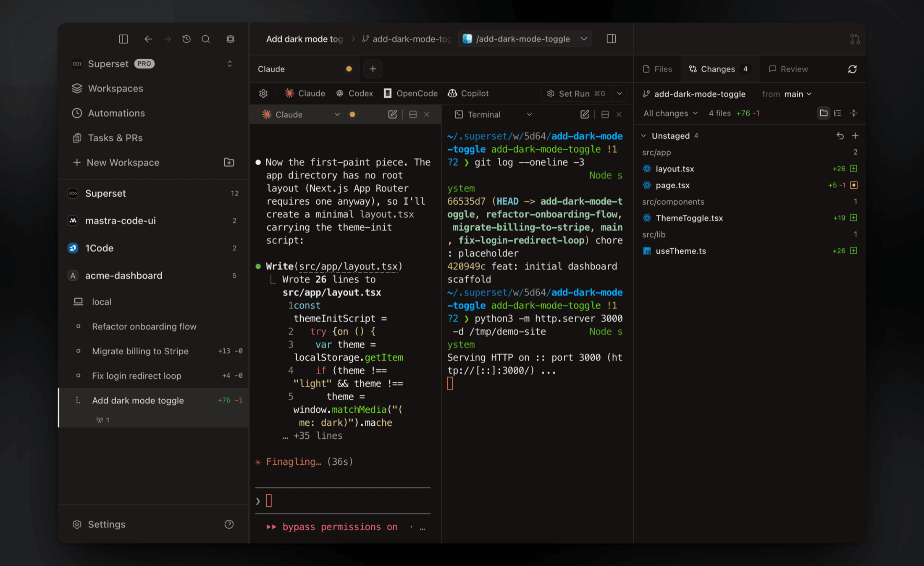
Task: Toggle the right split panel icon
Action: tap(611, 39)
